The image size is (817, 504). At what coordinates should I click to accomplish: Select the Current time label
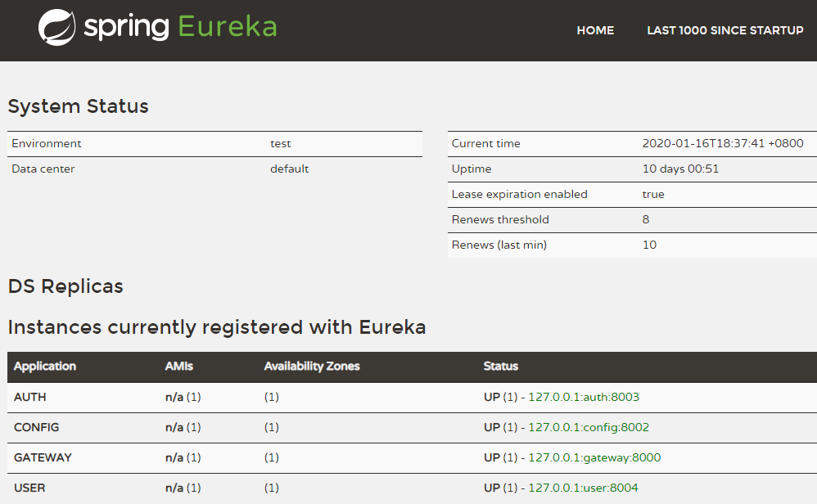coord(485,144)
